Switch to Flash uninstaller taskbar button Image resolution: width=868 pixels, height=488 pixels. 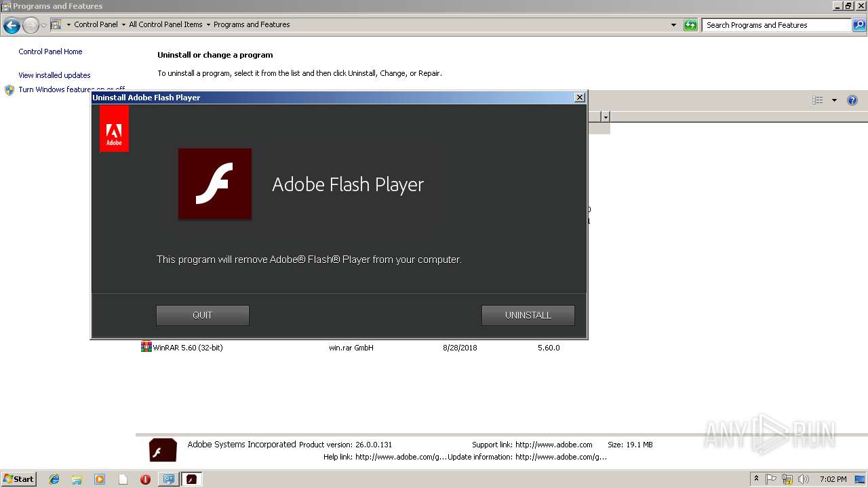191,479
